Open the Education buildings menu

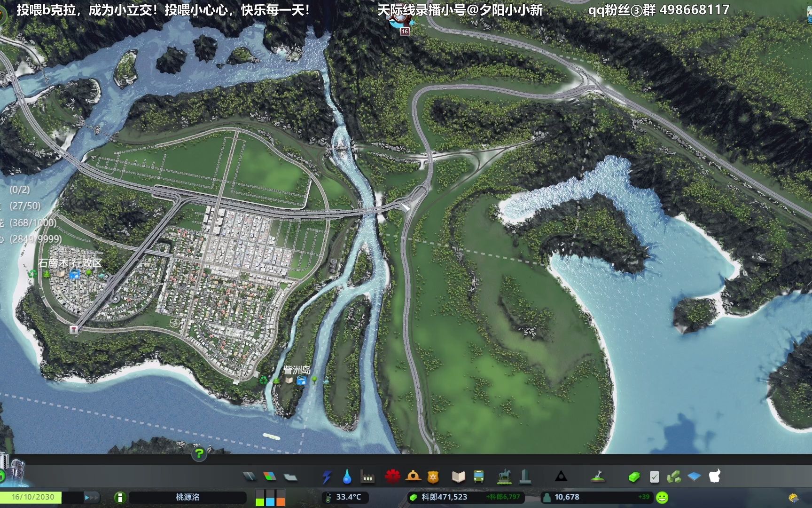coord(458,477)
